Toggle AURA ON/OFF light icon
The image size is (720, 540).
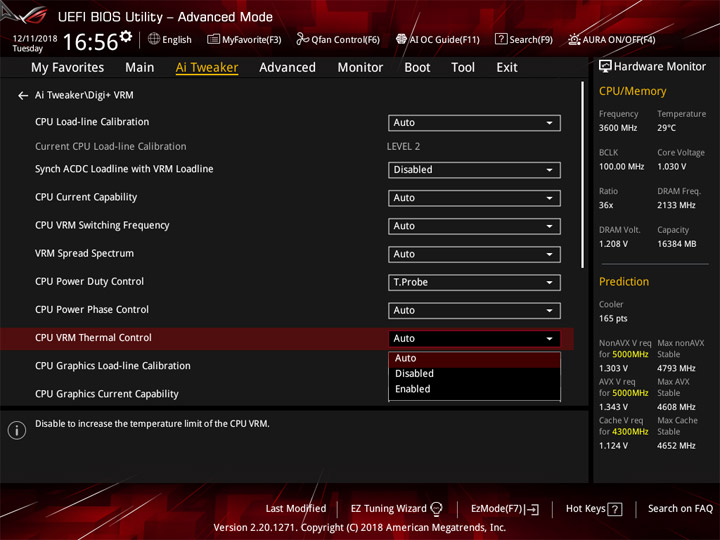(x=574, y=39)
